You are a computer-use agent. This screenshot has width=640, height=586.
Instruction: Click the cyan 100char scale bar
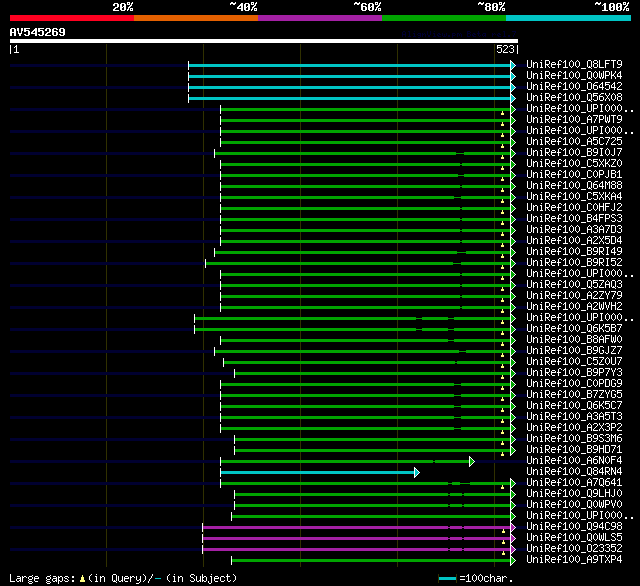447,578
